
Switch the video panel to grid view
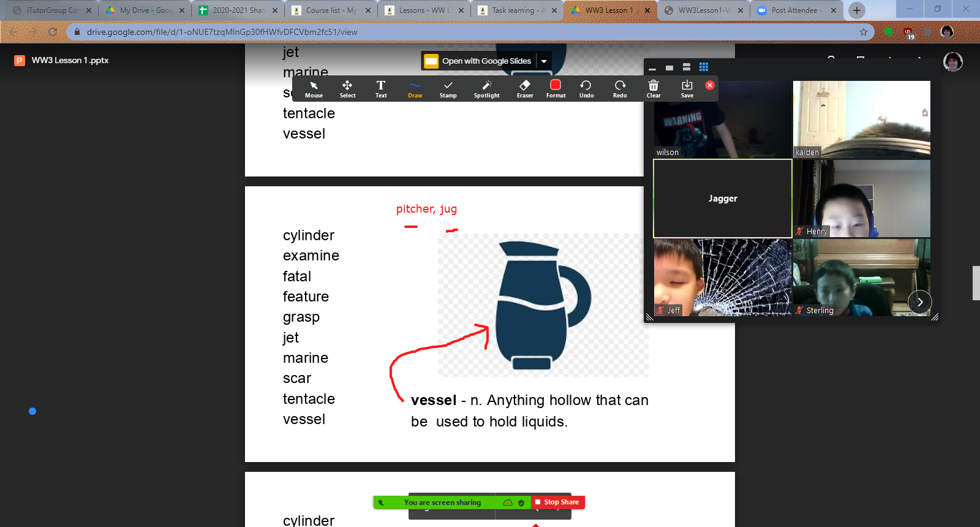[704, 67]
